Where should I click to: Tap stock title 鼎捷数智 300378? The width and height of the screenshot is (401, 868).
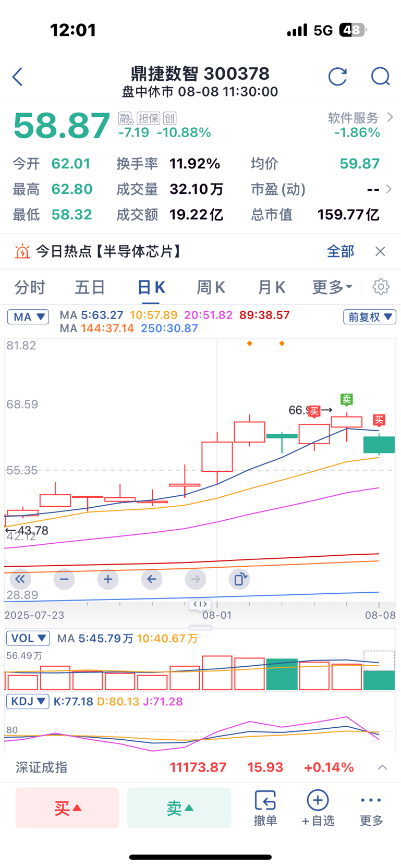click(200, 74)
